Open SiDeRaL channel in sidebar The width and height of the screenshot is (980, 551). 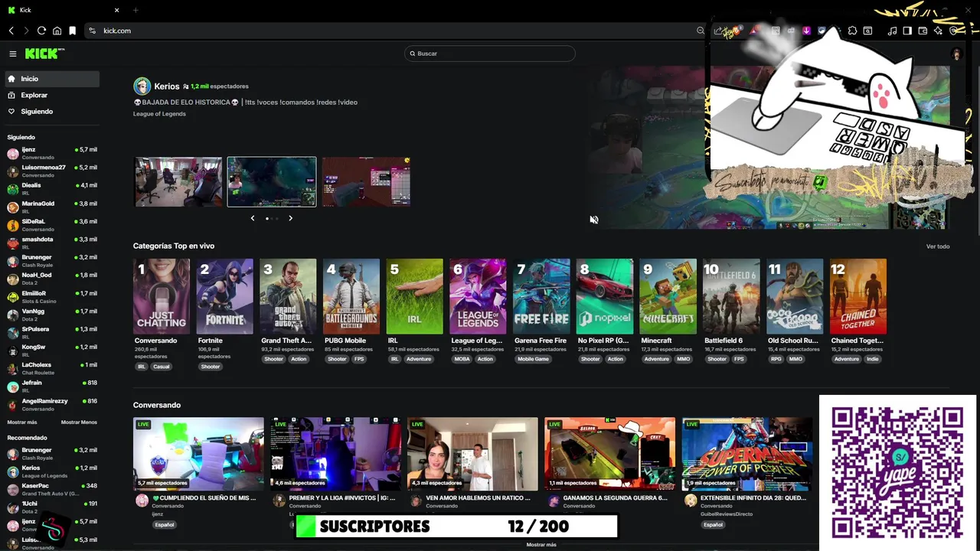click(x=52, y=225)
